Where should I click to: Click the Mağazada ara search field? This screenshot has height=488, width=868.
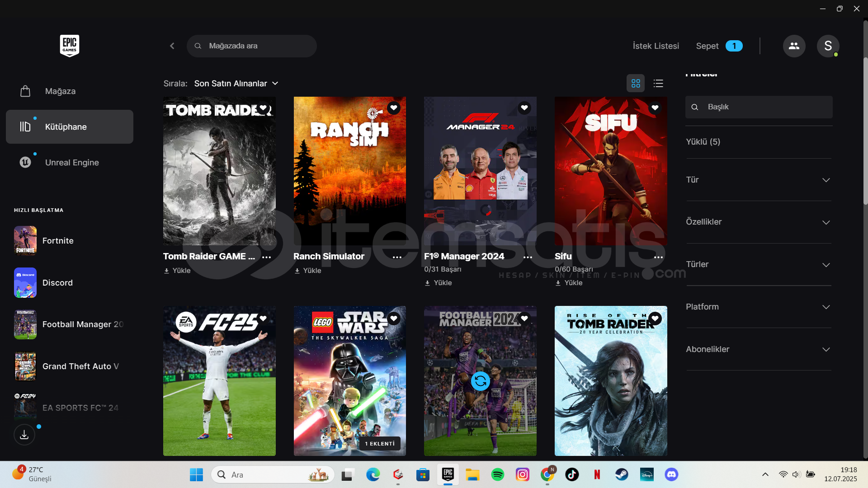pos(252,46)
